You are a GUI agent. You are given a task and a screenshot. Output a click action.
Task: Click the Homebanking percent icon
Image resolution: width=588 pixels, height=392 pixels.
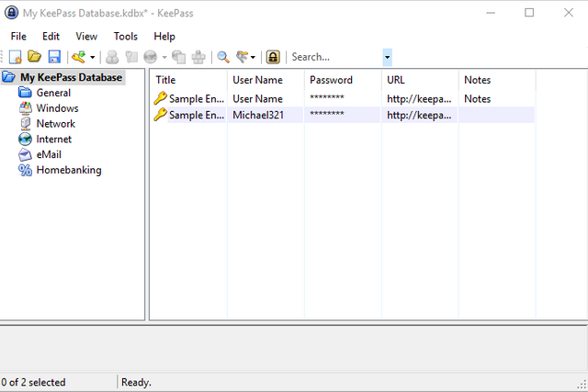[25, 170]
